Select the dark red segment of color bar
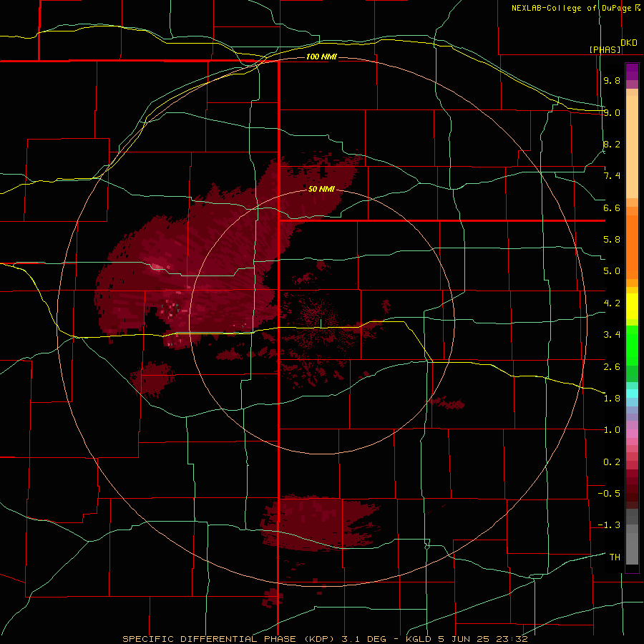Screen dimensions: 644x644 (x=632, y=489)
